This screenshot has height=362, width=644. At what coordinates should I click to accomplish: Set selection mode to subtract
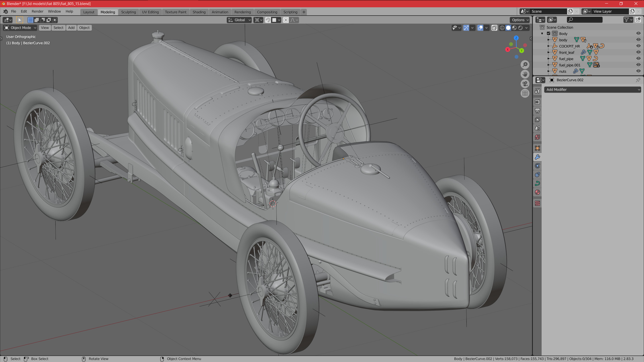(x=43, y=20)
